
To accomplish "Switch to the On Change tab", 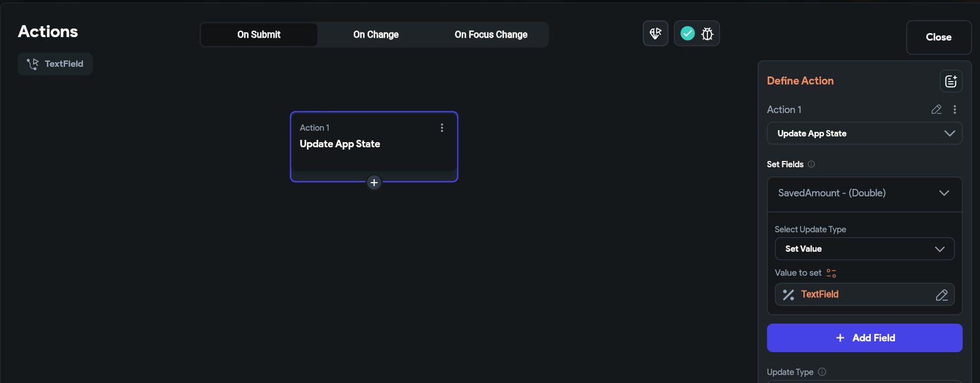I will 375,35.
